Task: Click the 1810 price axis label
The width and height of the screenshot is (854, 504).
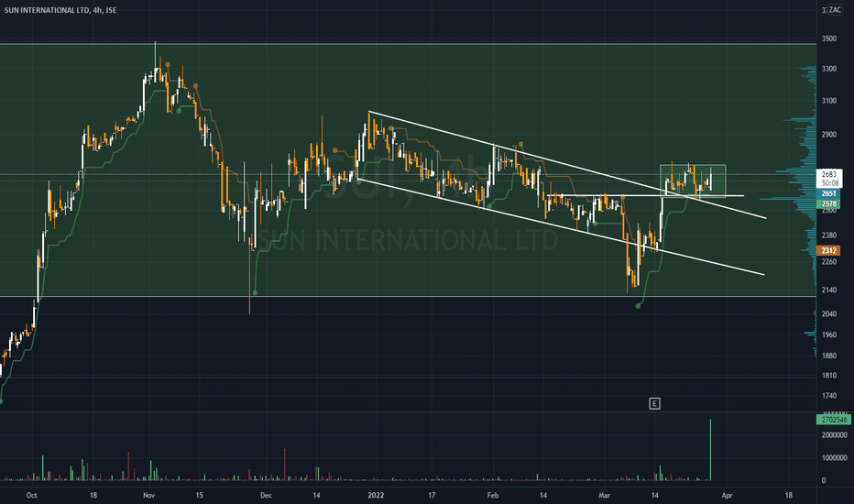Action: coord(829,376)
